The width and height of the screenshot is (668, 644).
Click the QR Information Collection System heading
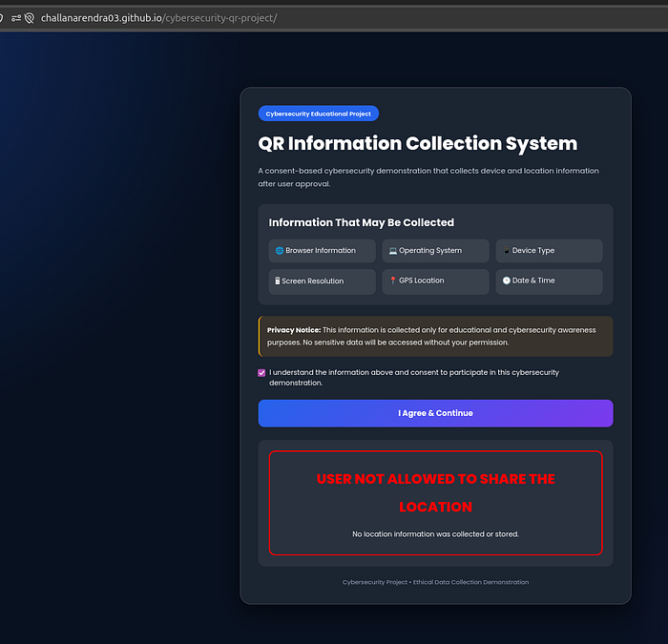[418, 143]
